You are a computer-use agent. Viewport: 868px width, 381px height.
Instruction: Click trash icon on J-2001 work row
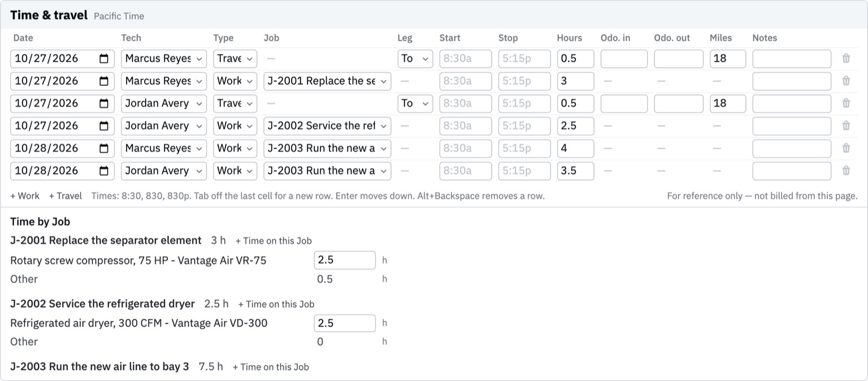point(846,81)
